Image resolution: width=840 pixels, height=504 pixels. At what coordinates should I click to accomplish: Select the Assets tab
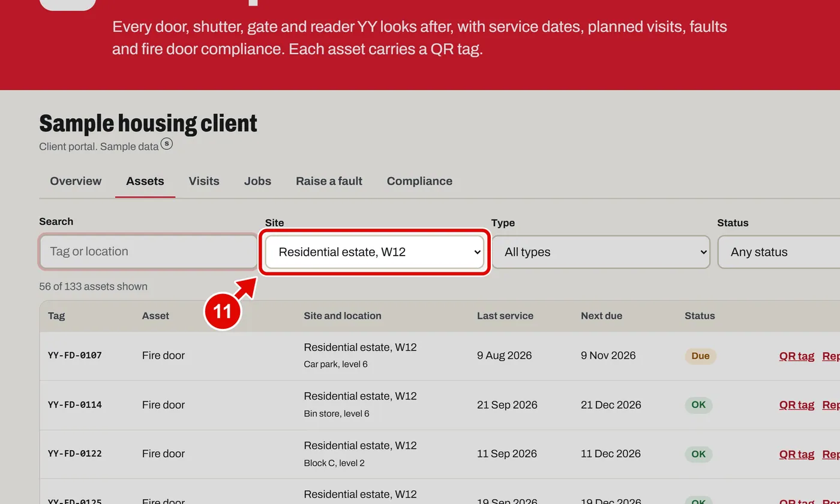coord(145,181)
